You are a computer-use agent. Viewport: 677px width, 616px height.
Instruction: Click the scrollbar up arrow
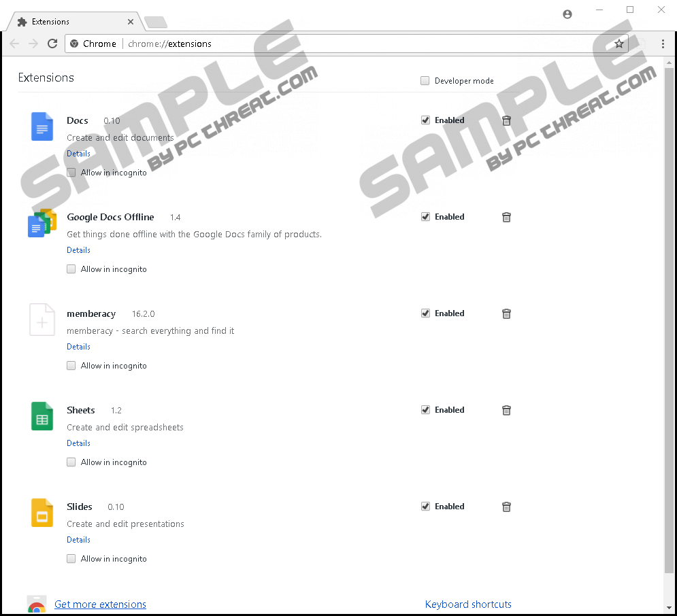point(669,63)
